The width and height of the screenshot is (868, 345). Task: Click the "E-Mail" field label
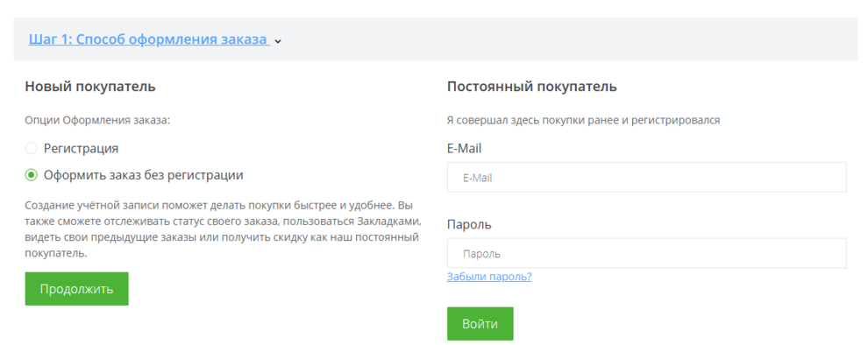click(x=464, y=148)
